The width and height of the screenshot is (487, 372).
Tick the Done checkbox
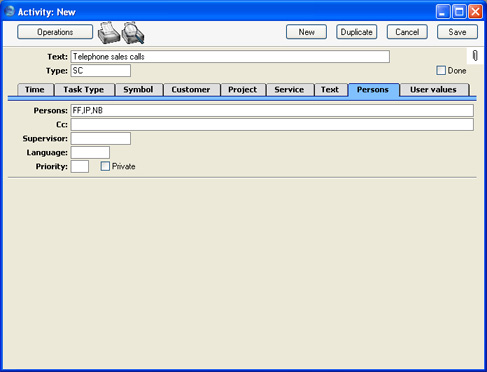pyautogui.click(x=441, y=70)
